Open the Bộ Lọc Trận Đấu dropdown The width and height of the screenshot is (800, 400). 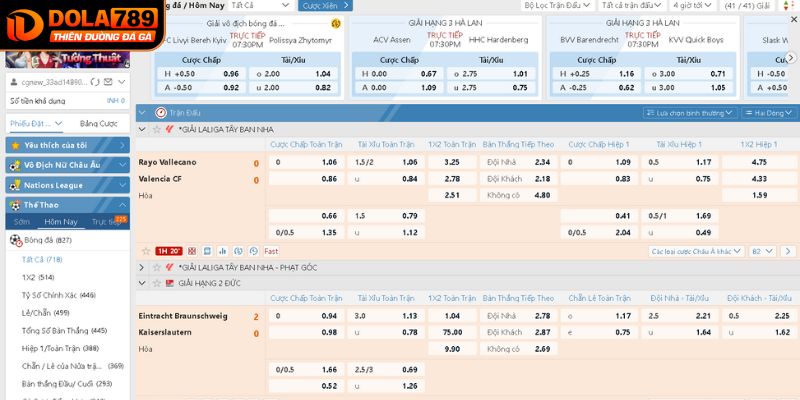pos(557,6)
